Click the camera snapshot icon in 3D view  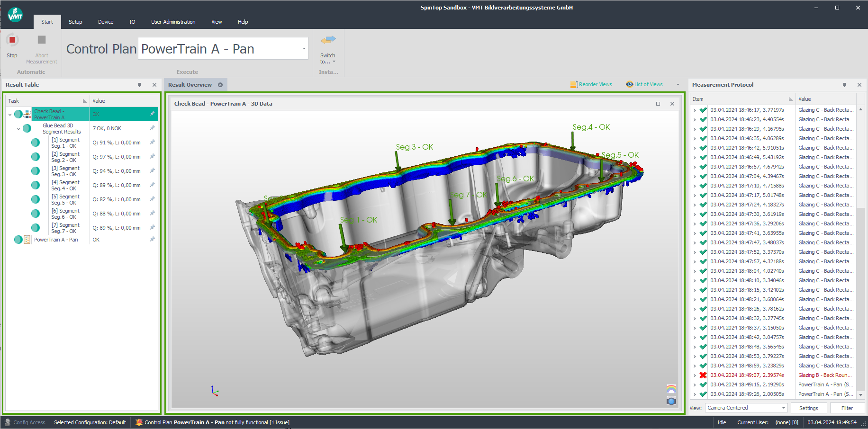[x=671, y=401]
